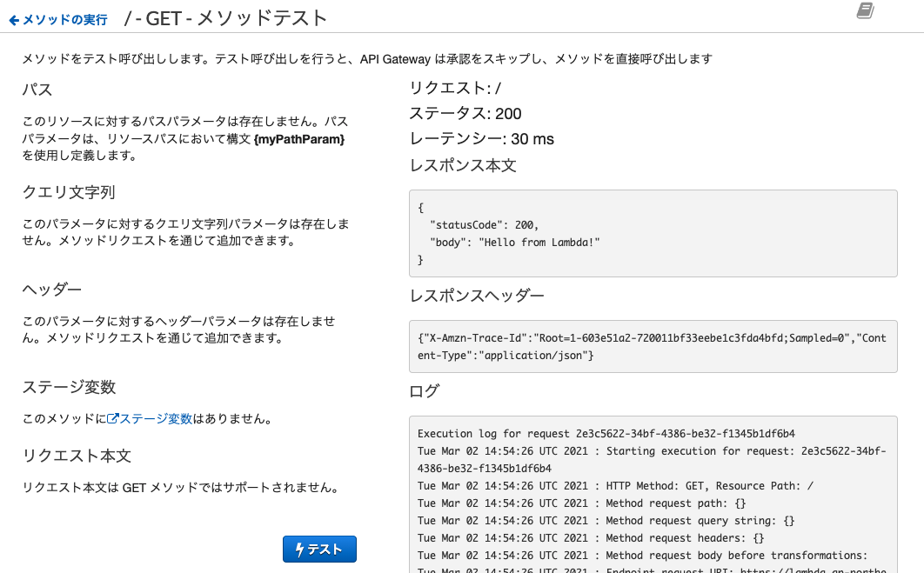Screen dimensions: 924x573
Task: Click the "statusCode": 200 line
Action: pyautogui.click(x=484, y=225)
